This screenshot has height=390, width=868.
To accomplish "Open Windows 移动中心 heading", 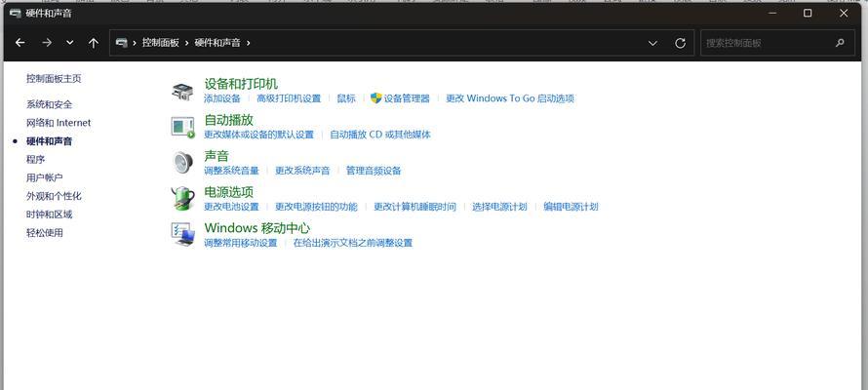I will coord(257,228).
